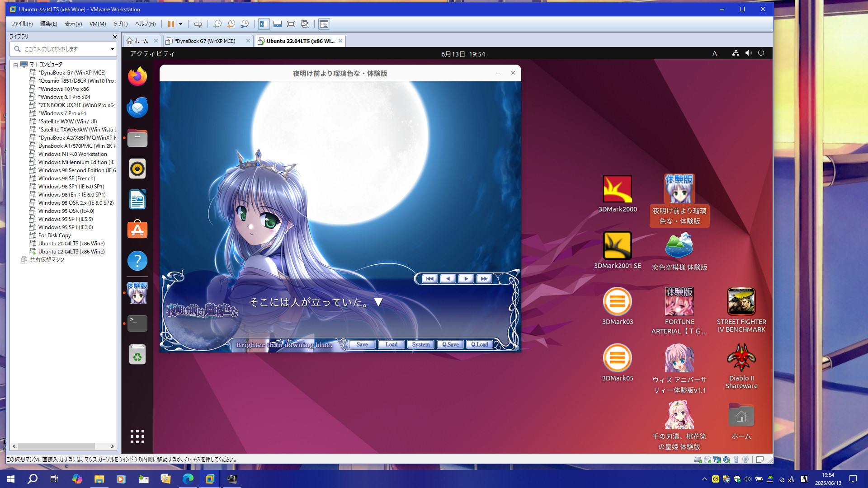Open the input method A indicator
The image size is (868, 488).
pos(714,53)
